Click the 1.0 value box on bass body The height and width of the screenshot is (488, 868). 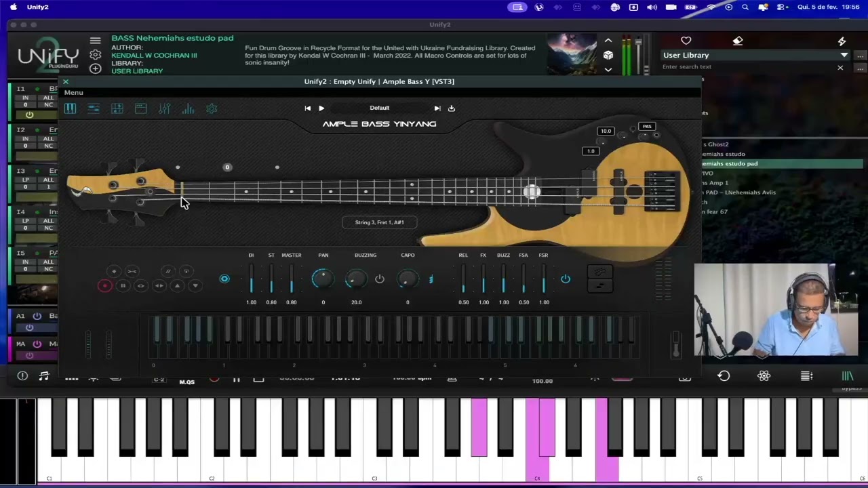tap(591, 151)
